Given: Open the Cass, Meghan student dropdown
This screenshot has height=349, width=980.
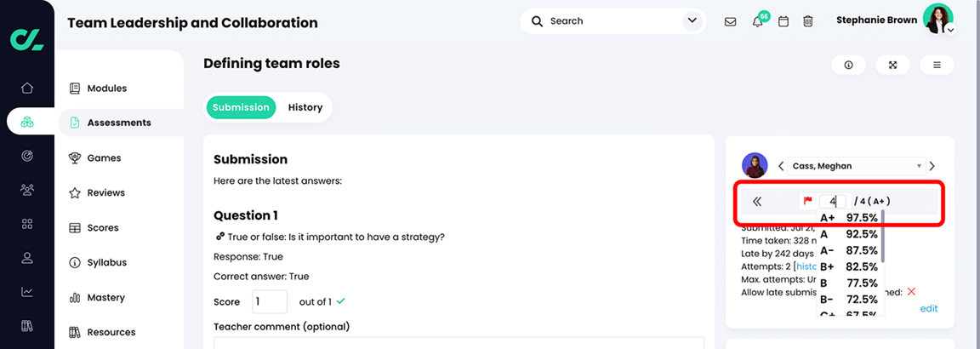Looking at the screenshot, I should point(856,166).
